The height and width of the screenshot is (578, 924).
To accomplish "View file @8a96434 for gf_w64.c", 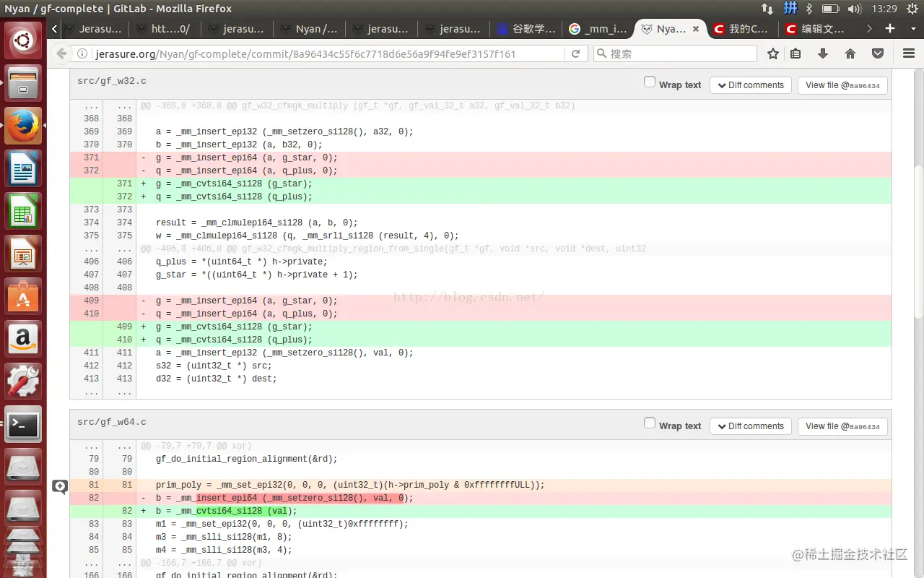I will click(842, 426).
